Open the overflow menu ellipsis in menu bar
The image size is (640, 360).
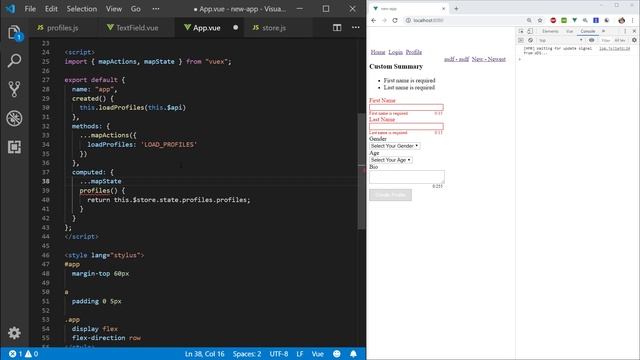coord(156,9)
